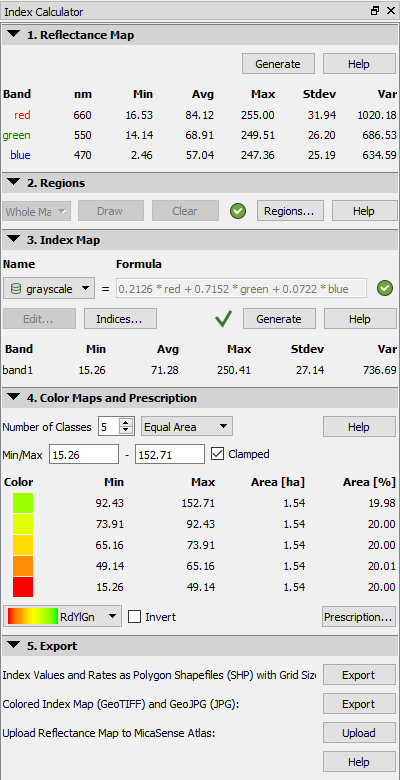The image size is (400, 780).
Task: Select the yellow color swatch
Action: pos(23,545)
